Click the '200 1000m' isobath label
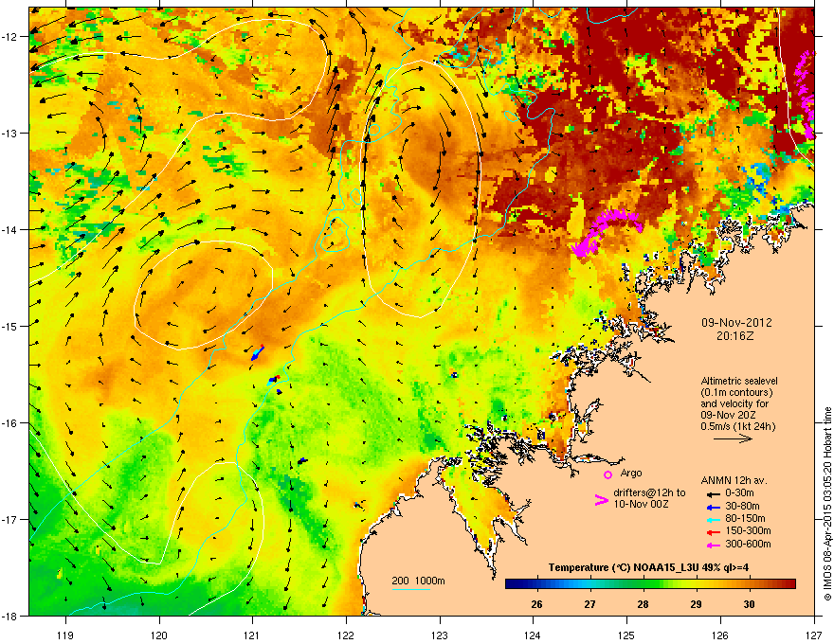Image resolution: width=834 pixels, height=644 pixels. (x=418, y=581)
